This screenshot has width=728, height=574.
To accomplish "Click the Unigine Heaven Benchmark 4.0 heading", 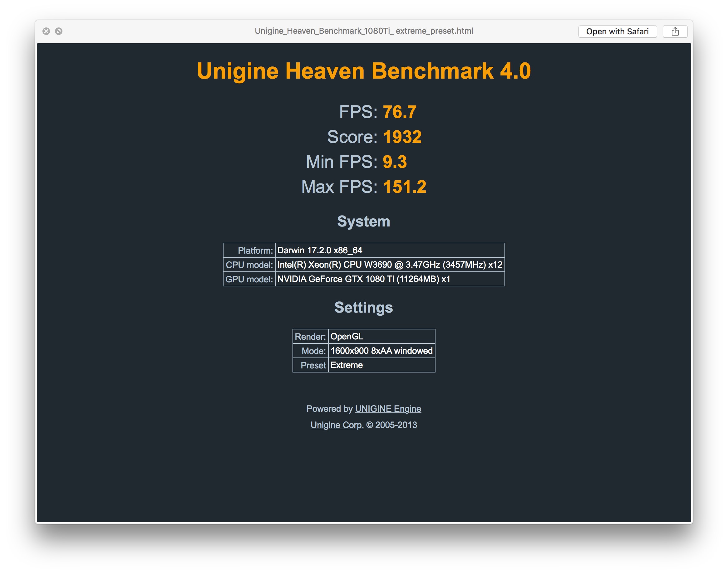I will pyautogui.click(x=363, y=71).
